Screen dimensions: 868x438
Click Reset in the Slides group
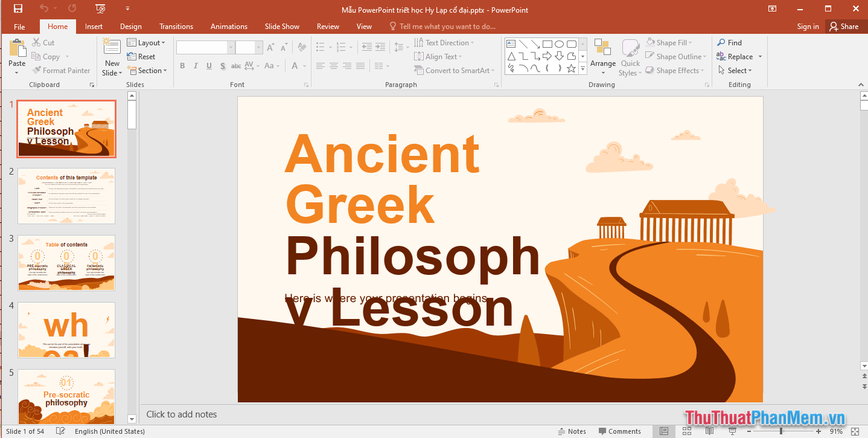pyautogui.click(x=141, y=56)
